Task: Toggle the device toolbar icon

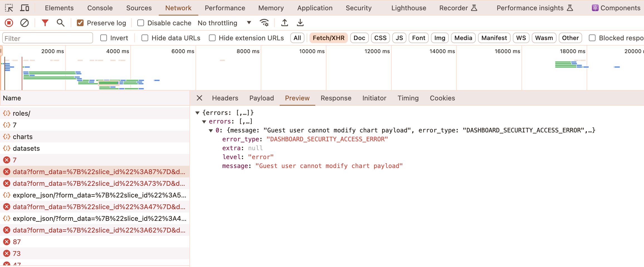Action: 25,8
